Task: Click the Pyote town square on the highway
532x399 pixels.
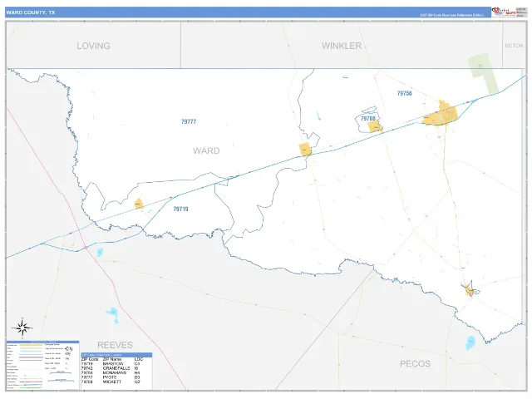Action: (305, 150)
